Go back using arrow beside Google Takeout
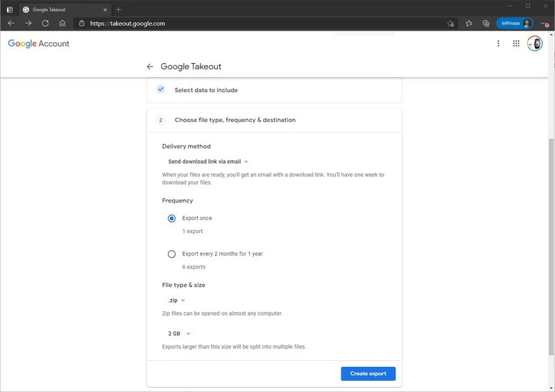555x392 pixels. (150, 67)
